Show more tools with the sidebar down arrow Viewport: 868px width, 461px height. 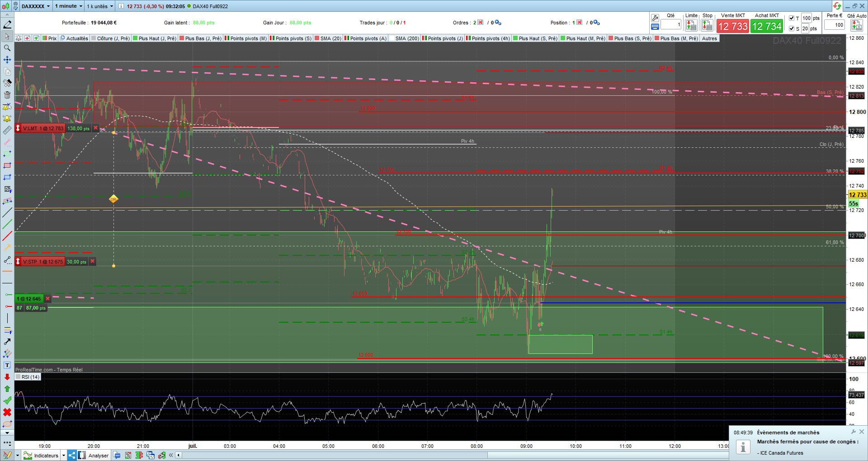pyautogui.click(x=7, y=433)
